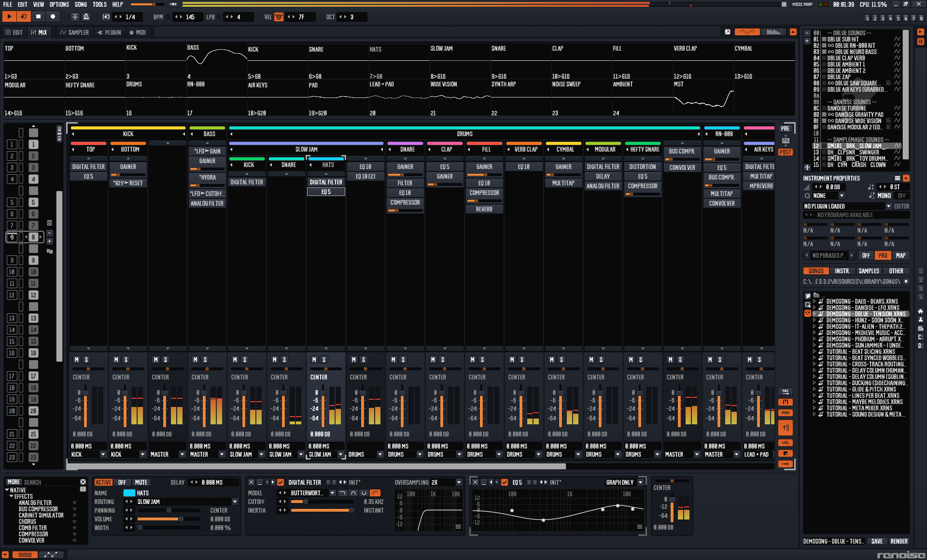This screenshot has width=927, height=560.
Task: Toggle pattern loop playback button
Action: pyautogui.click(x=23, y=17)
